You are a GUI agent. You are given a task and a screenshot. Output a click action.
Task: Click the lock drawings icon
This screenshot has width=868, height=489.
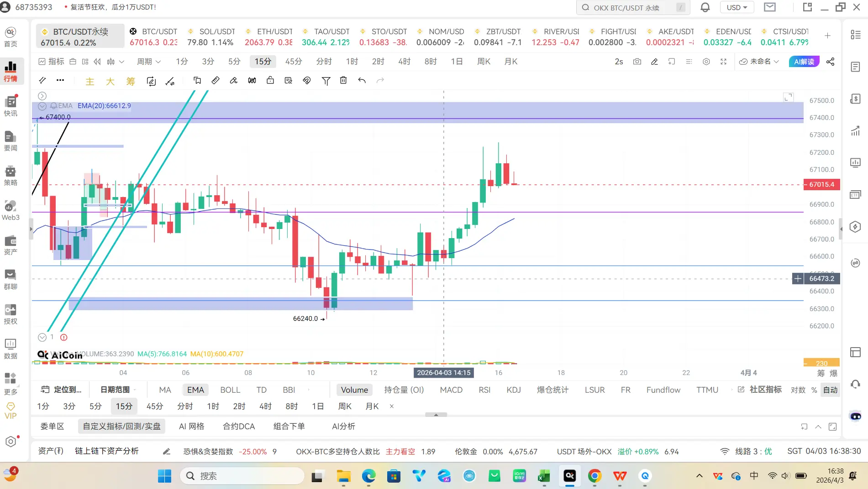click(x=270, y=80)
